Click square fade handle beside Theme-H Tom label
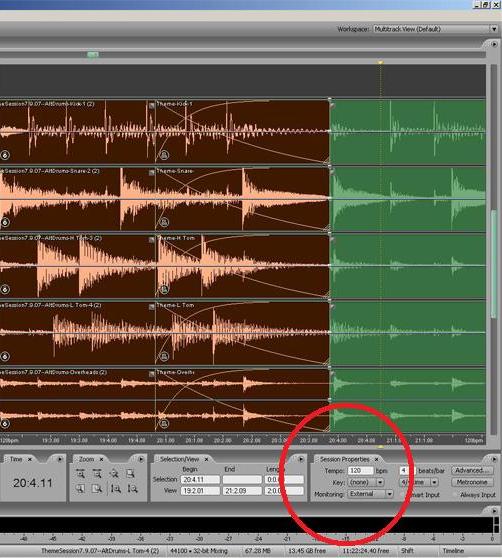The width and height of the screenshot is (502, 558). 152,239
